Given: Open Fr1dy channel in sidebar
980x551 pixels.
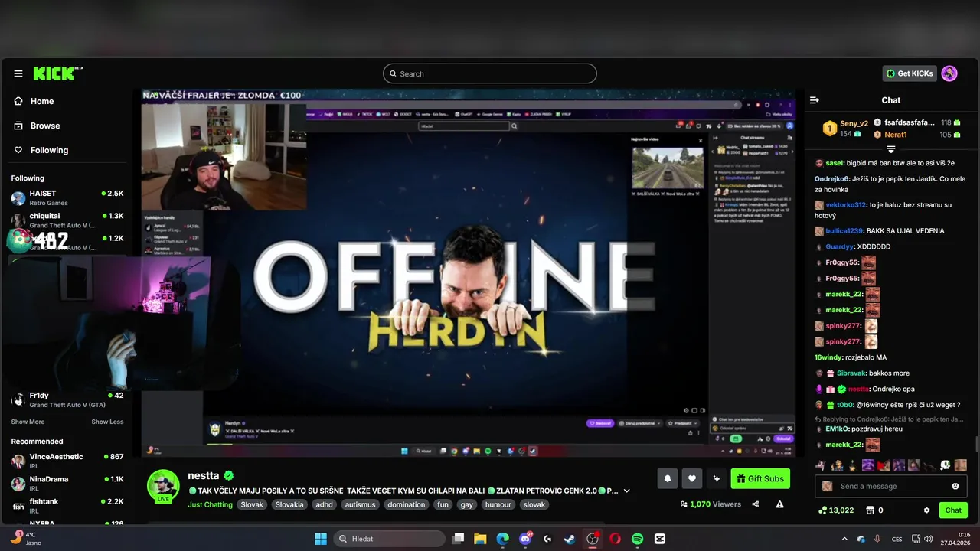Looking at the screenshot, I should 67,399.
